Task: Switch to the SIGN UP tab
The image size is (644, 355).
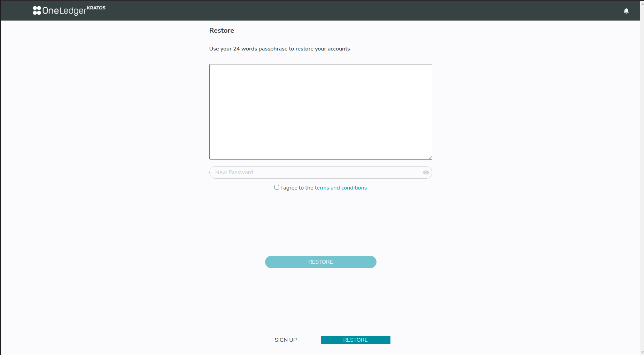Action: [x=286, y=340]
